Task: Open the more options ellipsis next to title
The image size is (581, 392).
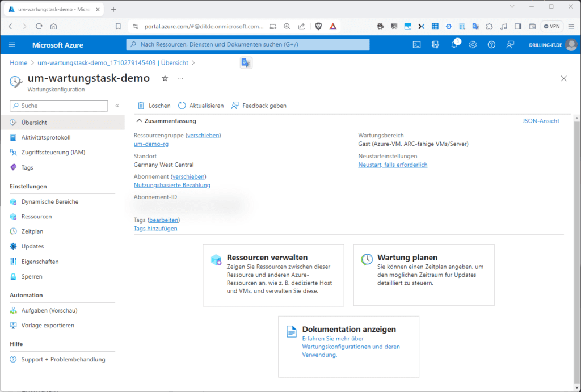Action: 180,78
